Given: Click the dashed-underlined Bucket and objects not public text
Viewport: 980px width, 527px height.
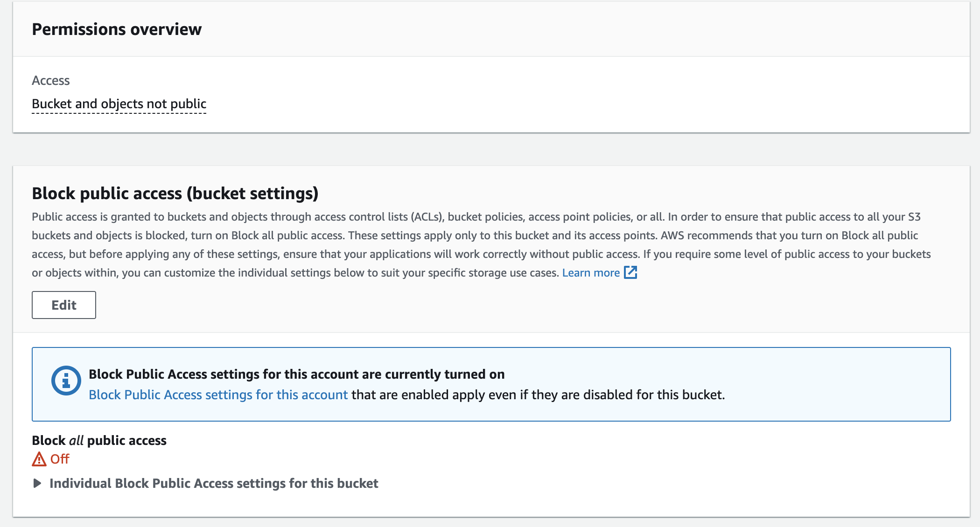Looking at the screenshot, I should 119,104.
